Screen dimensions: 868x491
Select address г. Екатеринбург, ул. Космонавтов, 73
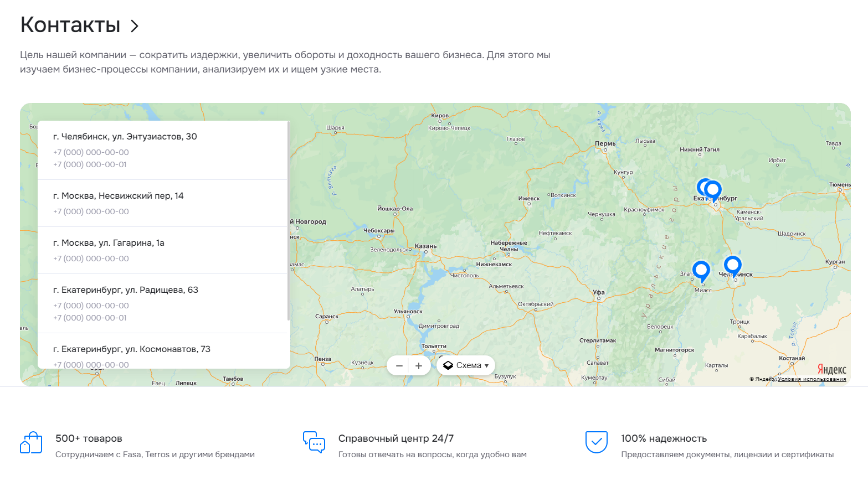click(132, 349)
